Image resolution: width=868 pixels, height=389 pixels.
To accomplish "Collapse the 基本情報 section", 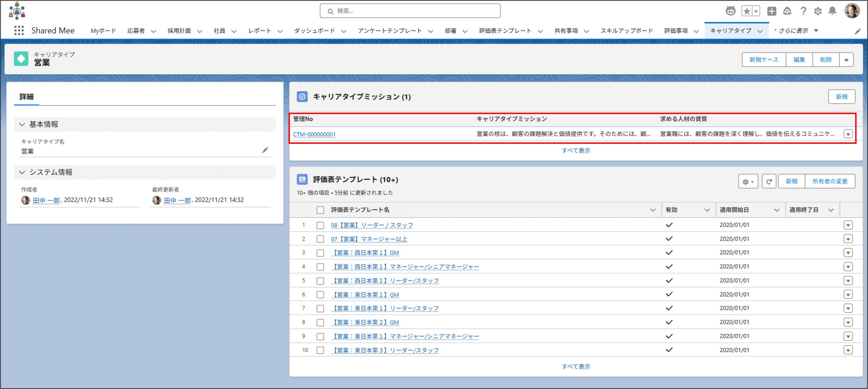I will [x=22, y=124].
